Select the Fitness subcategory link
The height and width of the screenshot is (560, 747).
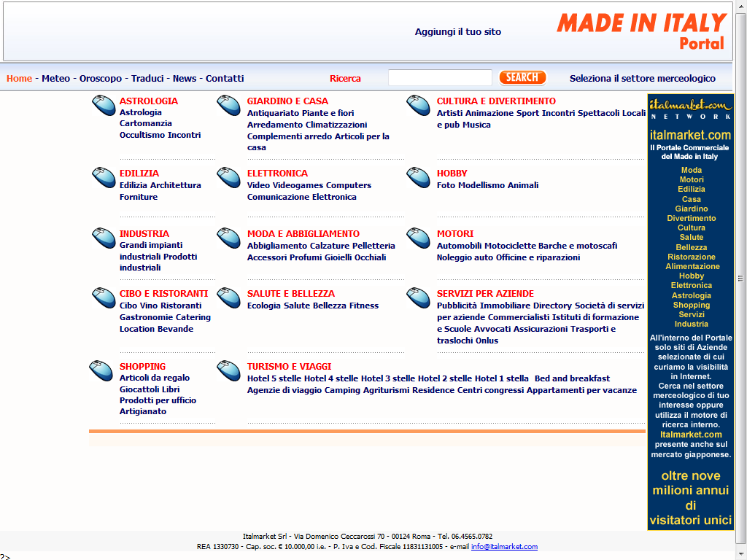click(x=364, y=306)
